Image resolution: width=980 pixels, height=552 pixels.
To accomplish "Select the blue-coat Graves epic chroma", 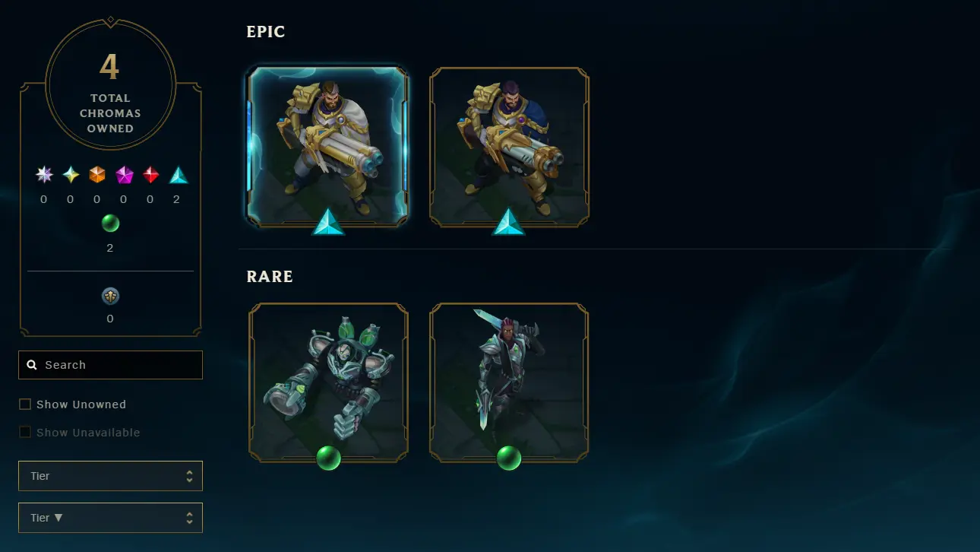I will pyautogui.click(x=509, y=147).
